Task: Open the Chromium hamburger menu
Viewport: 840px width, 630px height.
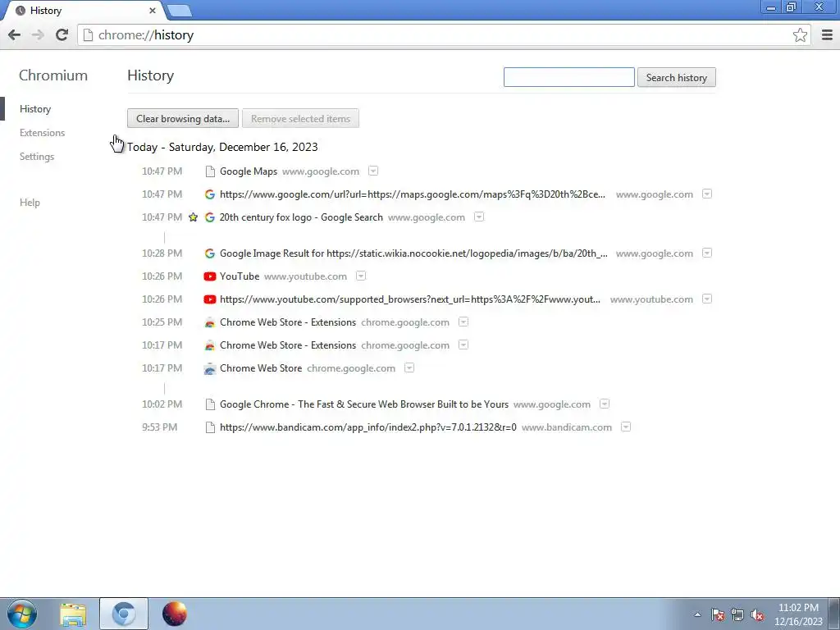Action: point(827,34)
